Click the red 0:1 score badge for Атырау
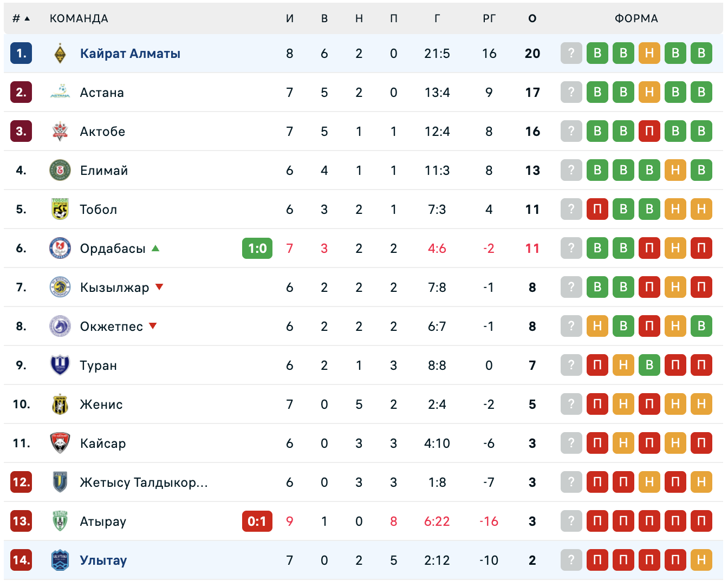The width and height of the screenshot is (728, 587). coord(257,521)
